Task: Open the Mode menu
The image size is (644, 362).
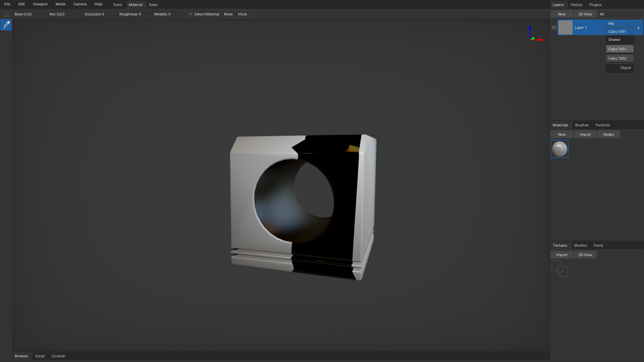Action: [60, 4]
